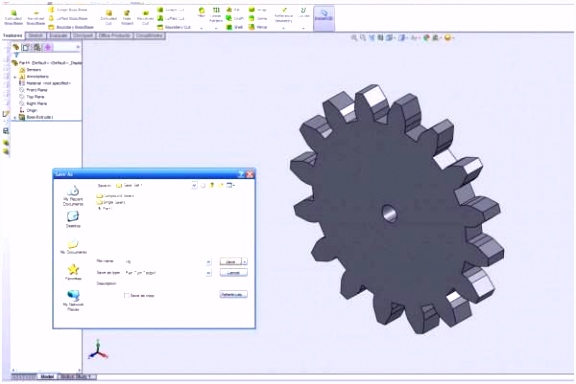
Task: Click the References button
Action: pyautogui.click(x=234, y=295)
